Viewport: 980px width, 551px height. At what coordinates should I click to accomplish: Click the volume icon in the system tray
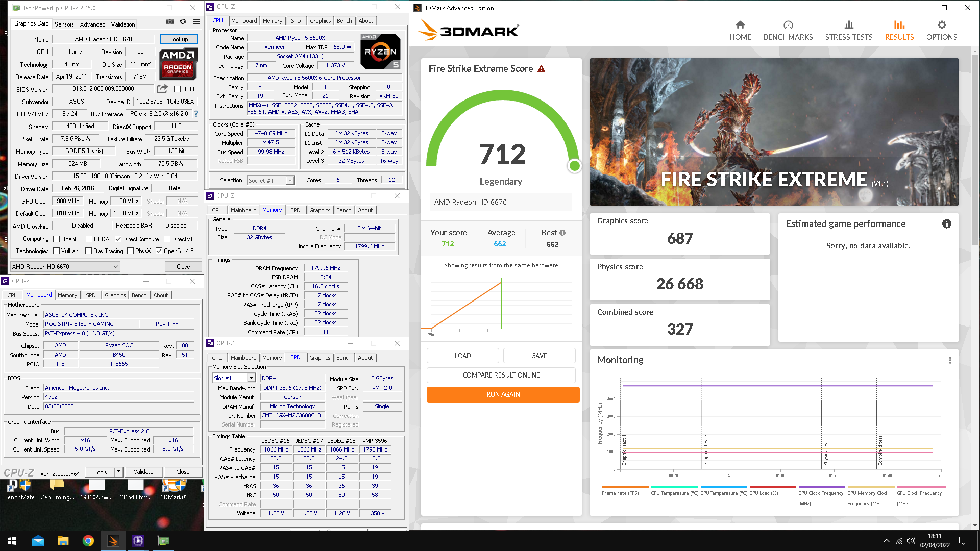point(911,541)
